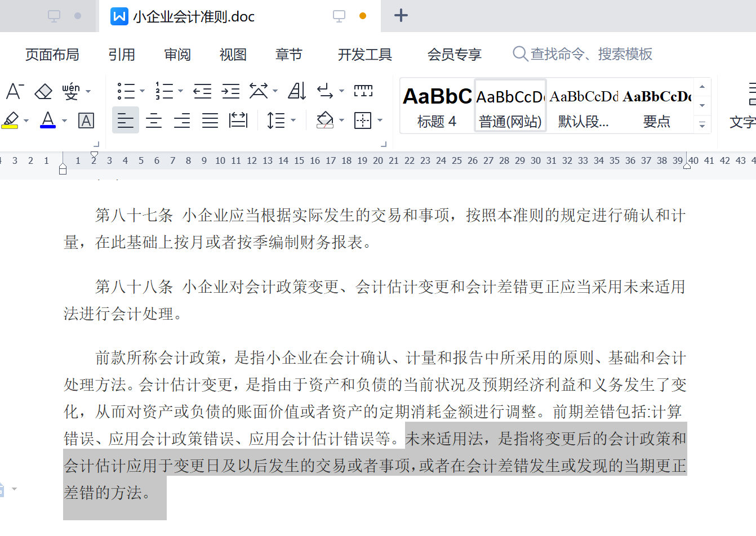
Task: Open the bullet list dropdown arrow
Action: click(142, 91)
